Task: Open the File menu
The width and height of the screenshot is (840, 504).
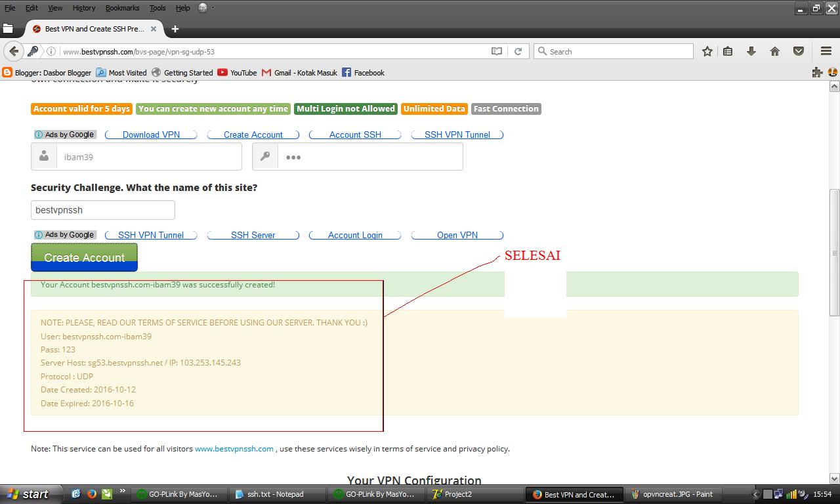Action: click(10, 8)
